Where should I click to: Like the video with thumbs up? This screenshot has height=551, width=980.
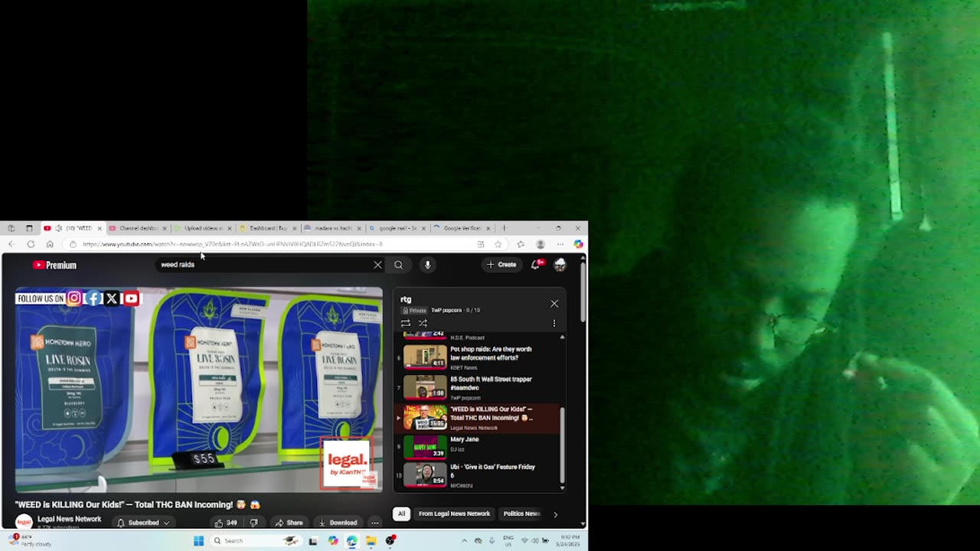click(226, 523)
